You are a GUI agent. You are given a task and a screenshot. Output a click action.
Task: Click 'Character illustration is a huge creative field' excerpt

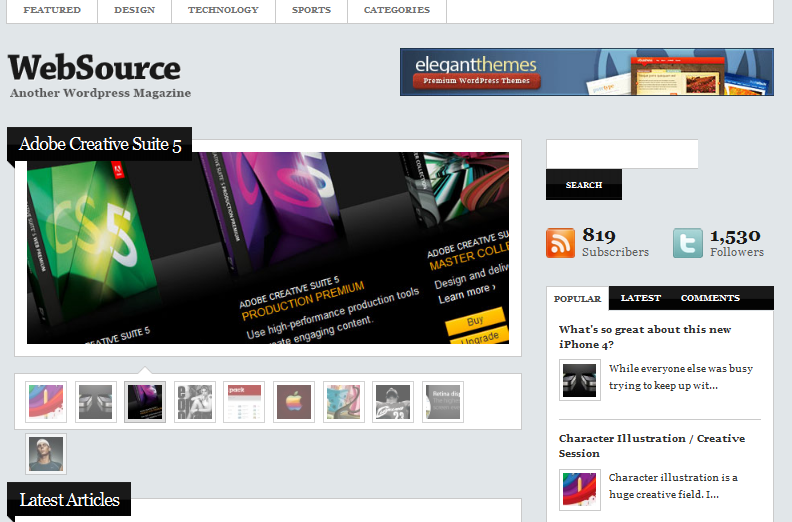click(x=673, y=486)
